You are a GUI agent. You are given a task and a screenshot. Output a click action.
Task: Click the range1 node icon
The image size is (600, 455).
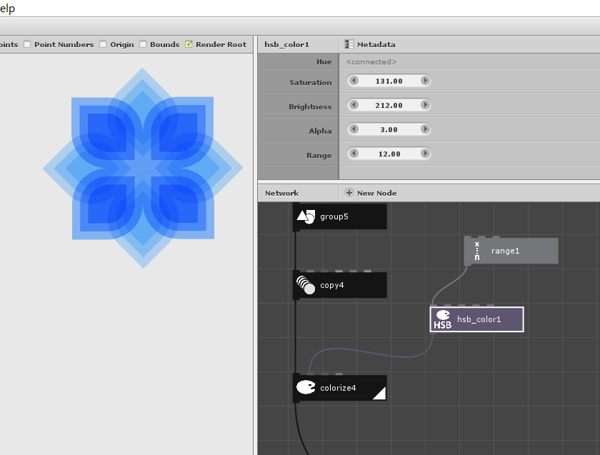(x=477, y=251)
